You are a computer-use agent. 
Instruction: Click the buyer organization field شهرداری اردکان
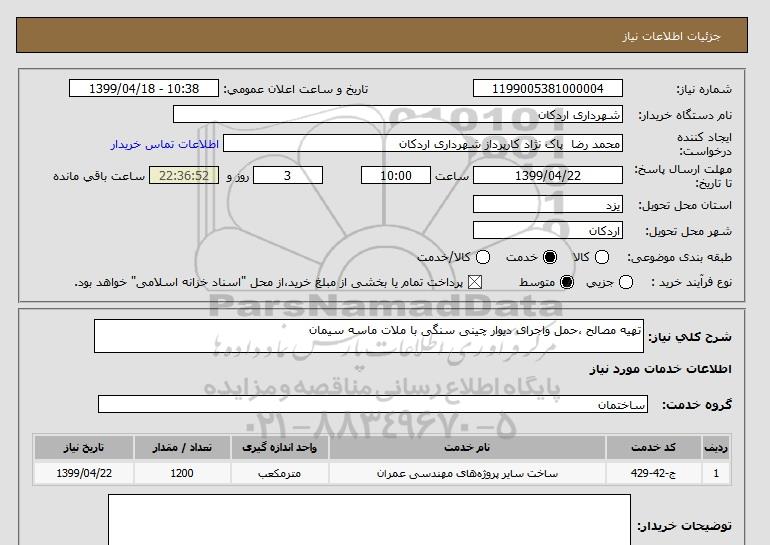click(x=398, y=115)
